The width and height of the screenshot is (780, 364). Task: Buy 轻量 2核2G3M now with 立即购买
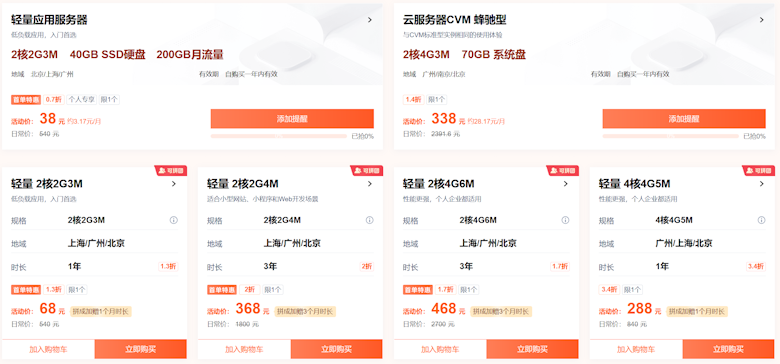pos(141,350)
